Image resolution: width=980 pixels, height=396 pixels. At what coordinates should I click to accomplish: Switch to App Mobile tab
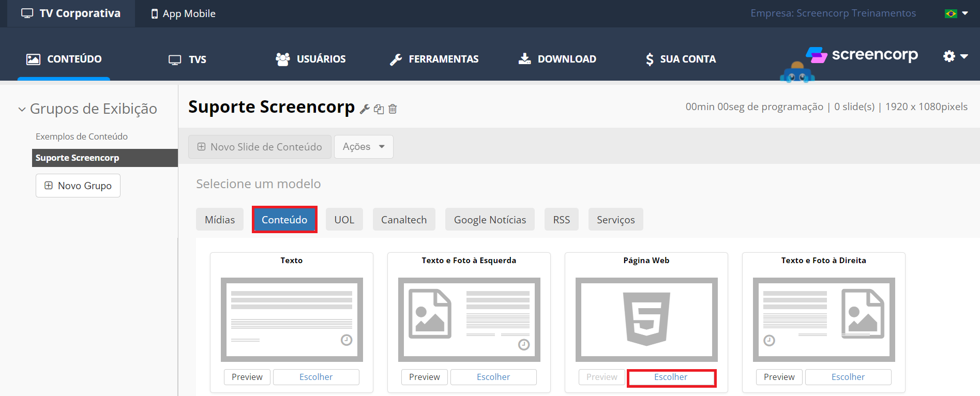[183, 13]
